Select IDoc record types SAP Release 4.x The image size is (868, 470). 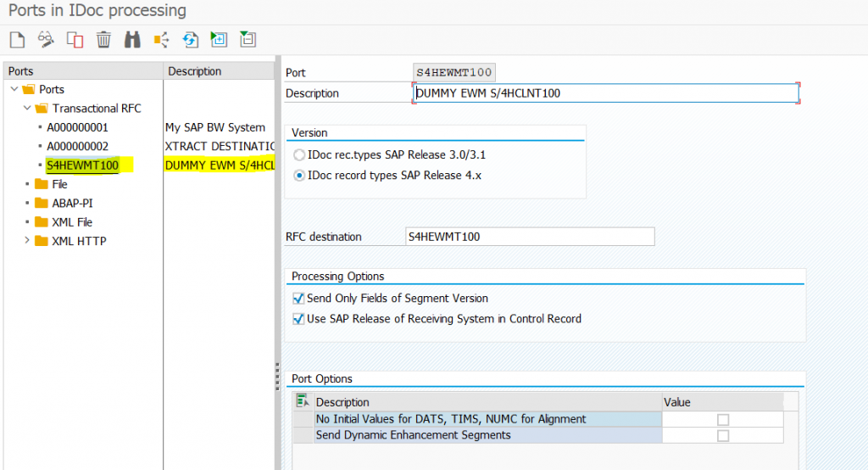click(299, 175)
